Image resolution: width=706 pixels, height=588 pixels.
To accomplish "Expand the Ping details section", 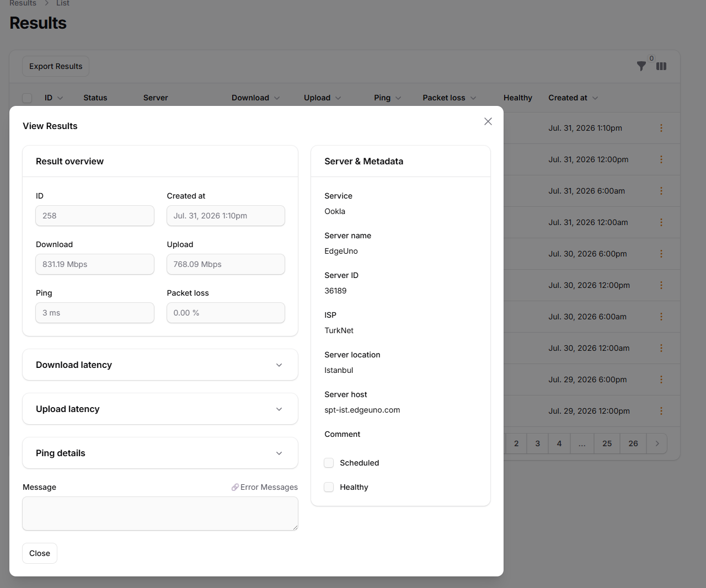I will click(160, 453).
